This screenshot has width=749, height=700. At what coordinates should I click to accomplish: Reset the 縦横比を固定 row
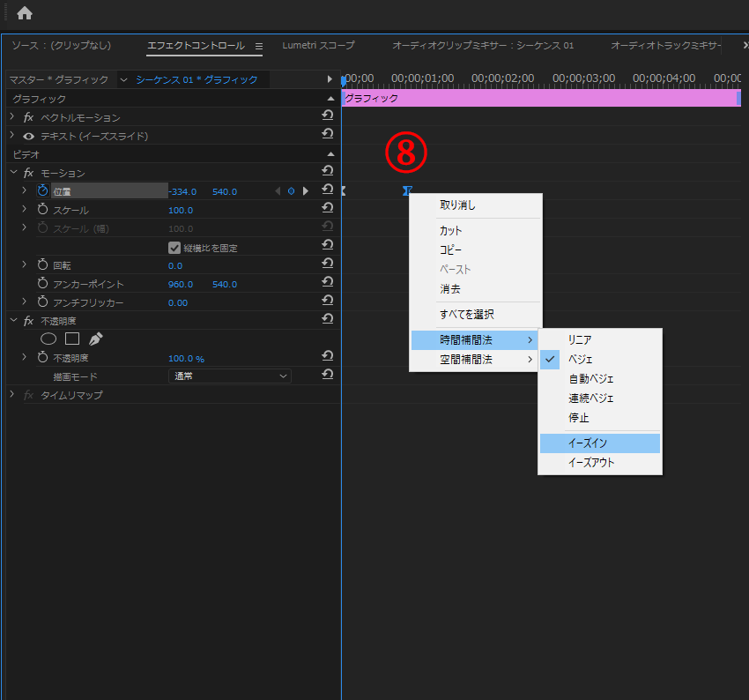click(x=327, y=245)
